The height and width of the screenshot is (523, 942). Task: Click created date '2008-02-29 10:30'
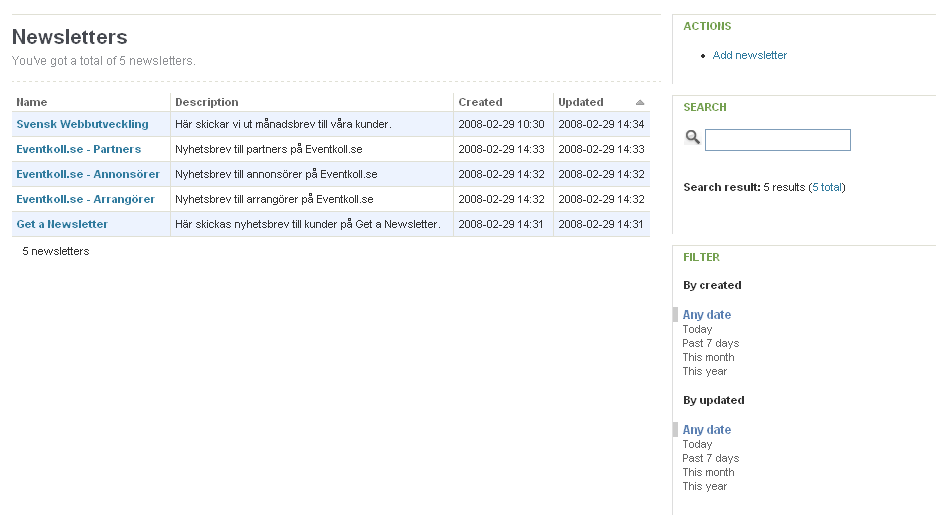(x=502, y=124)
